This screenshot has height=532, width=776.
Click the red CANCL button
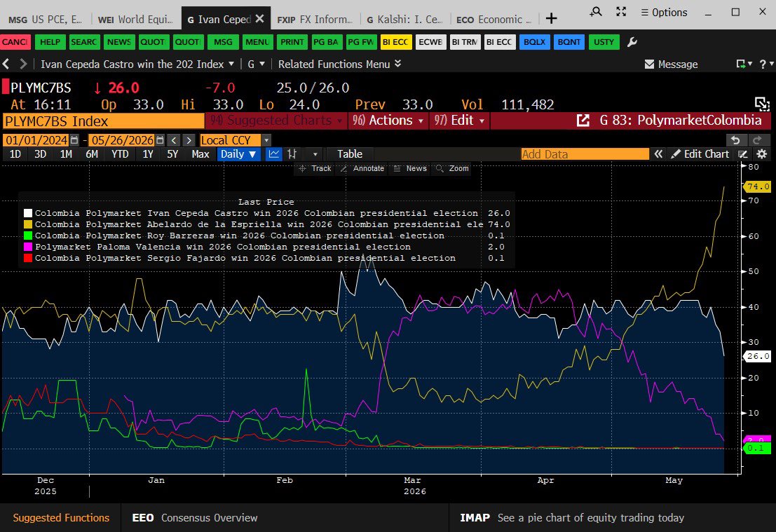[x=15, y=42]
